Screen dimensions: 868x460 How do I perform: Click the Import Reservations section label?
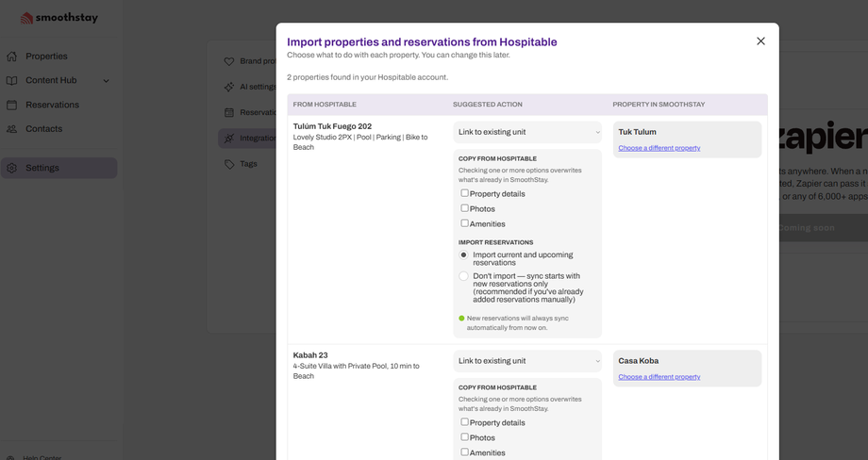coord(495,242)
